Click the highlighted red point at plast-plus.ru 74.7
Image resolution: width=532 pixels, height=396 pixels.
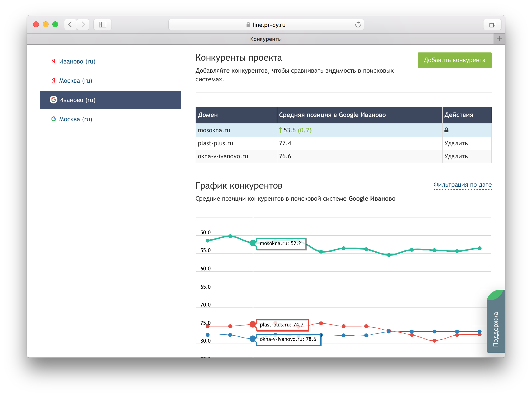(x=253, y=324)
